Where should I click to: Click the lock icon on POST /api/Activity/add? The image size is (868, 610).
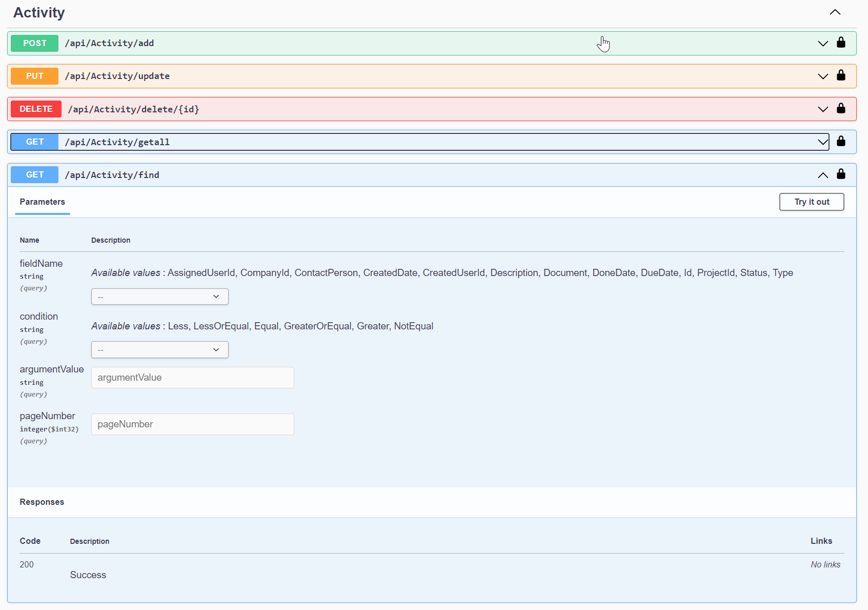841,43
